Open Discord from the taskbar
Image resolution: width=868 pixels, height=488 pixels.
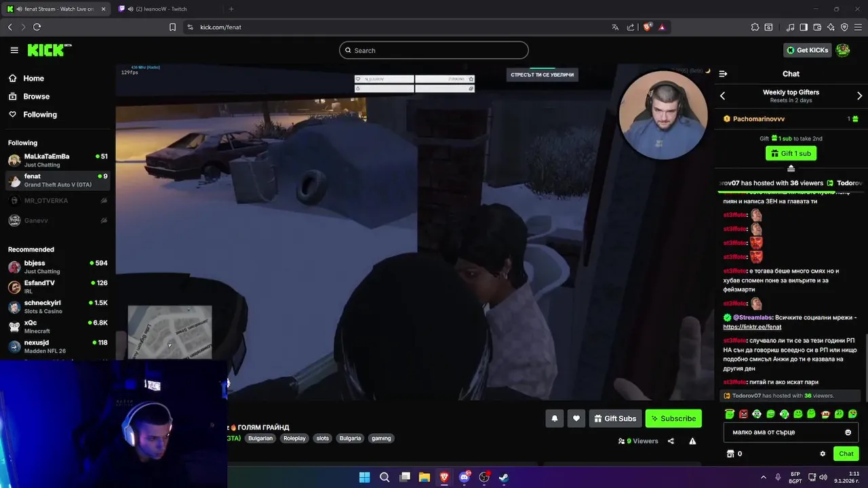pos(465,477)
